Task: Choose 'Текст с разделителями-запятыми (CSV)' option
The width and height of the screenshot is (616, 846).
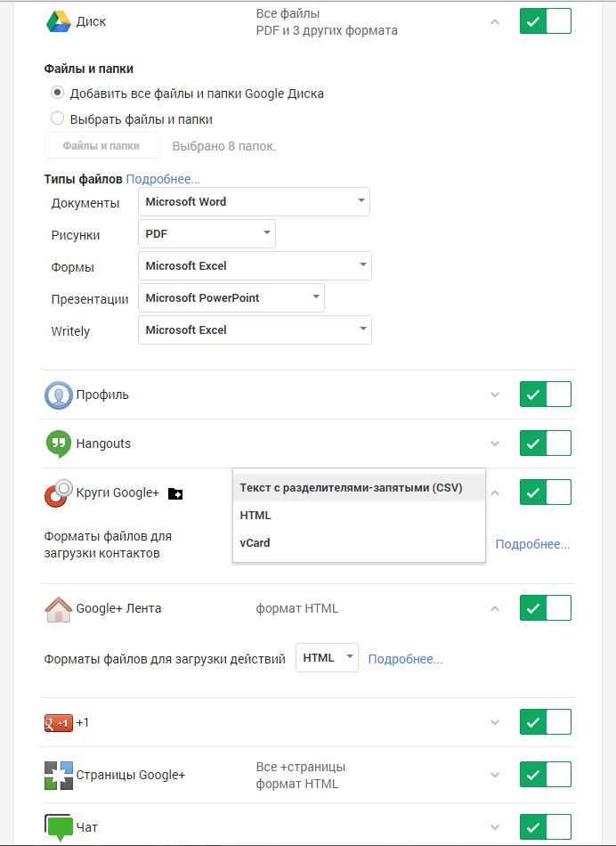Action: 359,488
